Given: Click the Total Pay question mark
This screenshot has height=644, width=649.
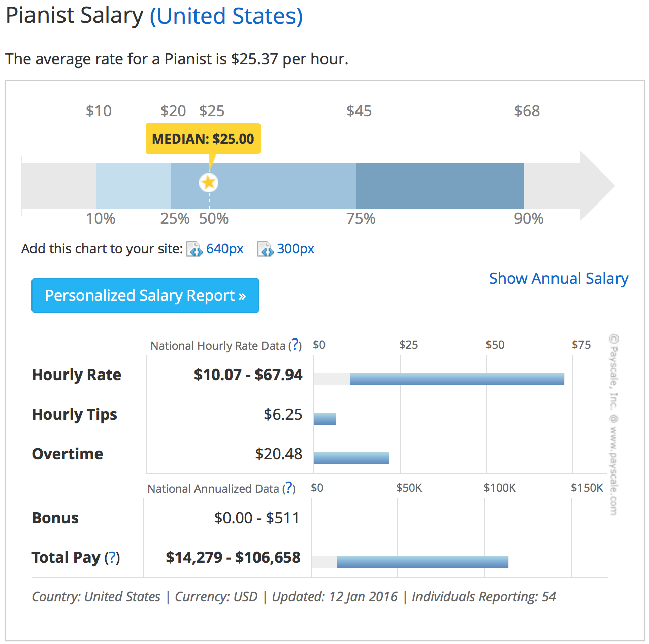Looking at the screenshot, I should pyautogui.click(x=112, y=558).
